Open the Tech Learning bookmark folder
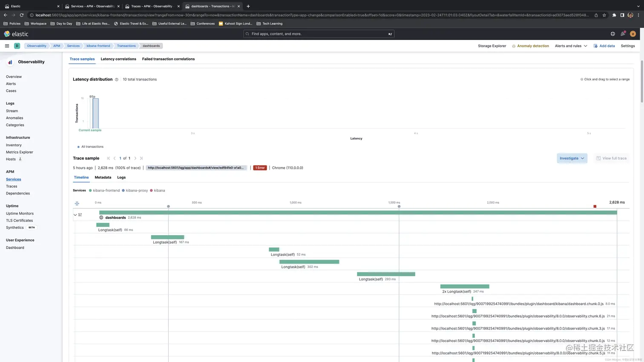The width and height of the screenshot is (644, 362). (x=270, y=24)
